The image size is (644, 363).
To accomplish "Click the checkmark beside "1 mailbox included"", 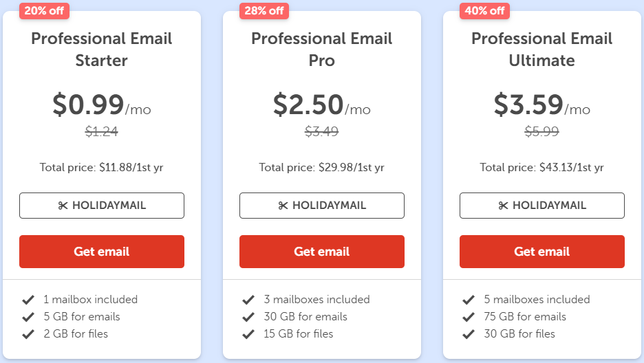I will [x=28, y=300].
